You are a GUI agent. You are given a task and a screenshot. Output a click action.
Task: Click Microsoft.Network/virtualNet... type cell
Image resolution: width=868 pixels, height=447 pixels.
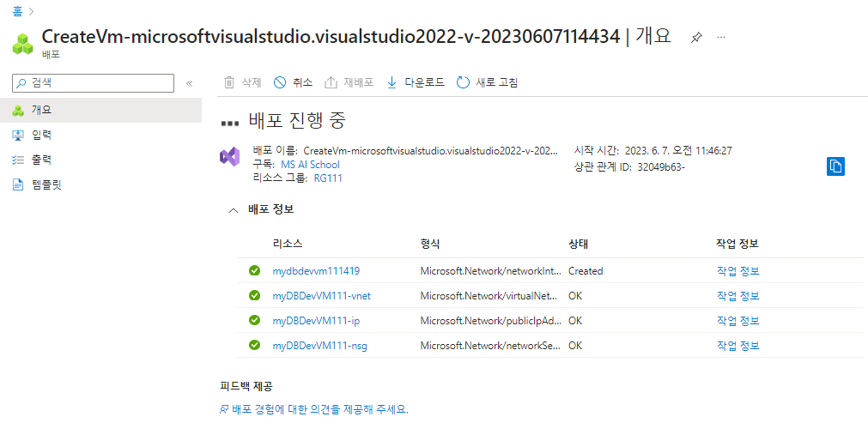[x=489, y=296]
